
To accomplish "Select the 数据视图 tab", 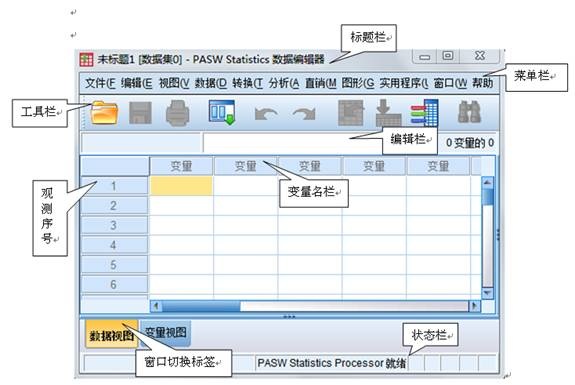I will pyautogui.click(x=111, y=334).
